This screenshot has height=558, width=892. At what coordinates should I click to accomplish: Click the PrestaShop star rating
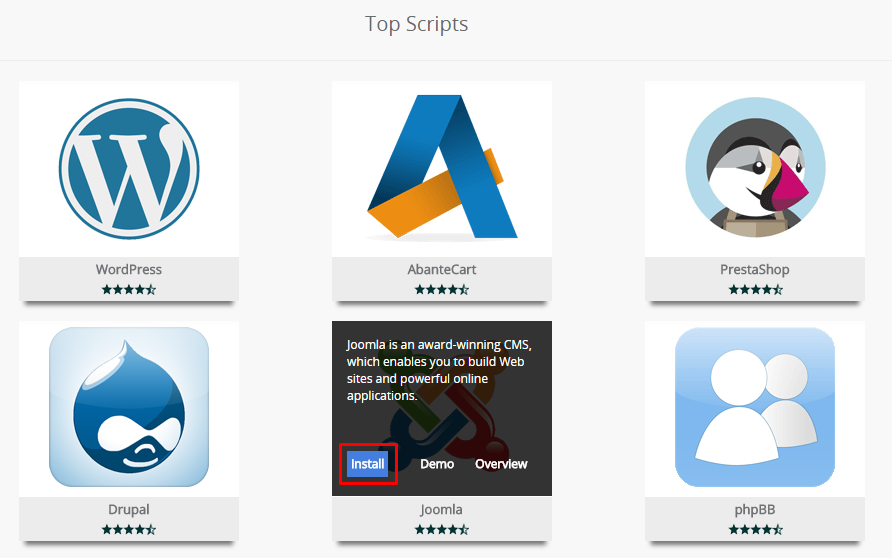click(x=755, y=290)
